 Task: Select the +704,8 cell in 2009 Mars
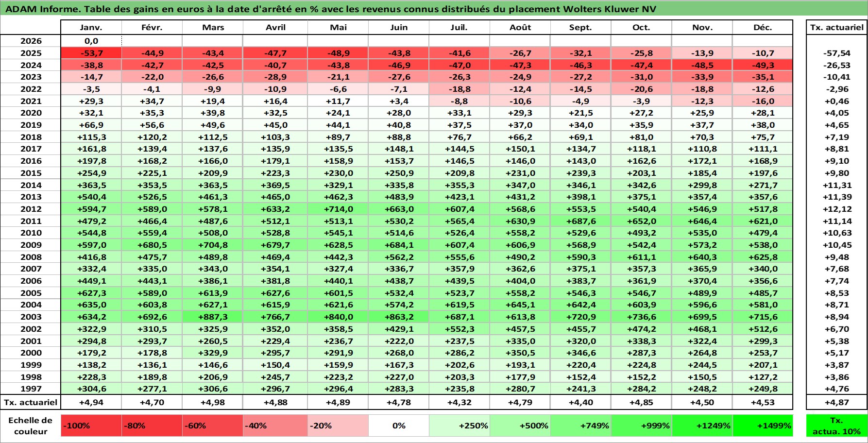click(x=213, y=245)
